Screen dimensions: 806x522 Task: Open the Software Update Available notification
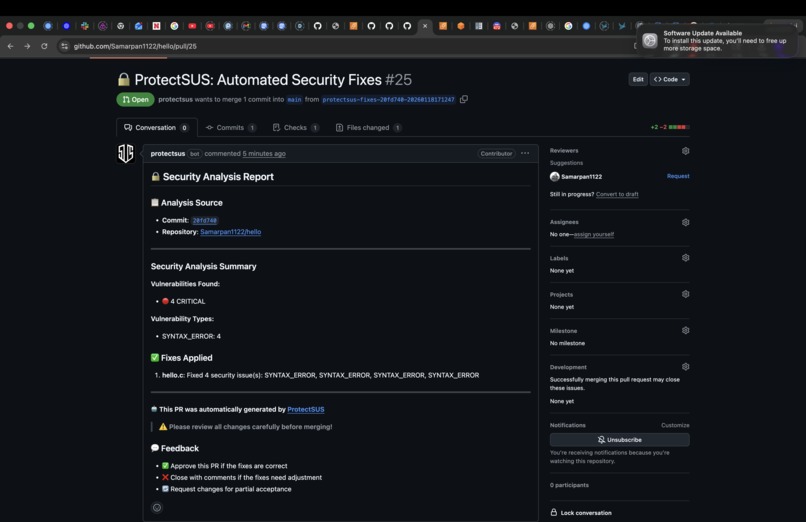[x=717, y=40]
